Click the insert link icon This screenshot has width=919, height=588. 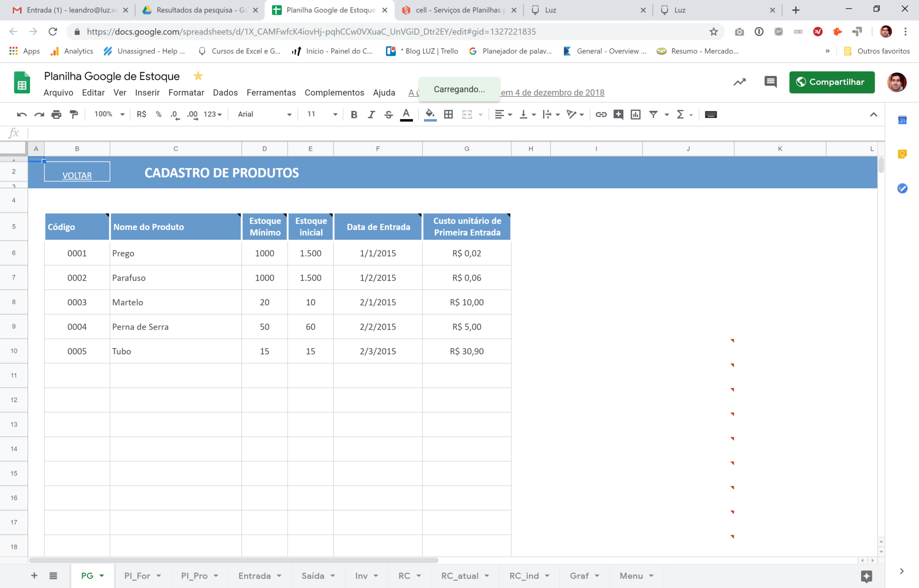coord(601,114)
